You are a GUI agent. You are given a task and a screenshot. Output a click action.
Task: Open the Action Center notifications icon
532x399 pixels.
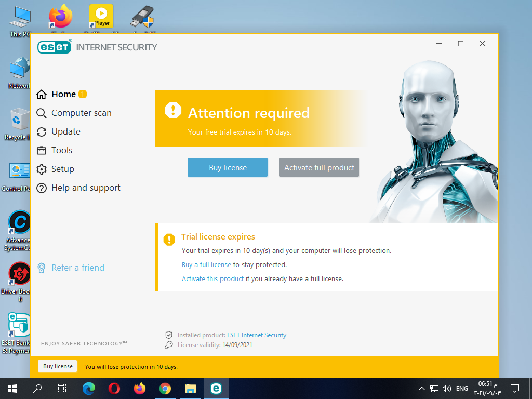click(515, 389)
